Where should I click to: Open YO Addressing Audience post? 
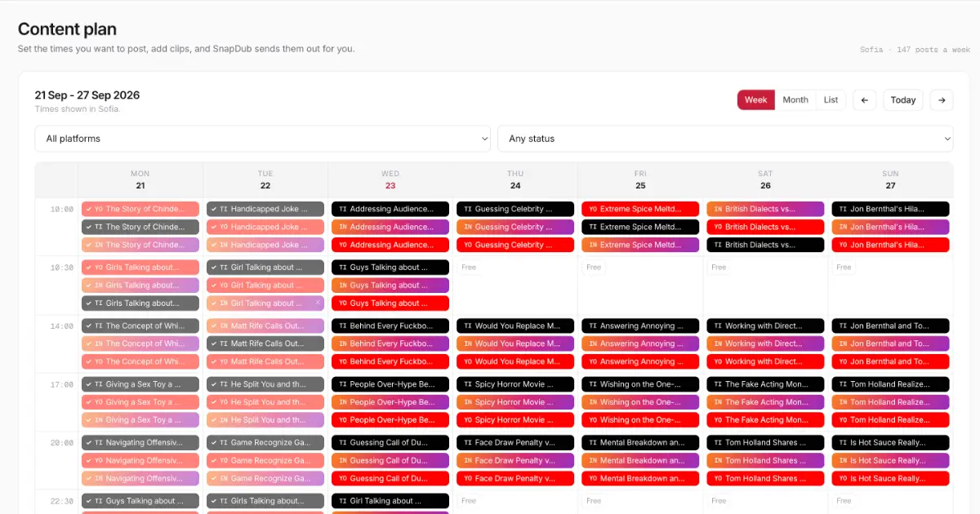[390, 245]
